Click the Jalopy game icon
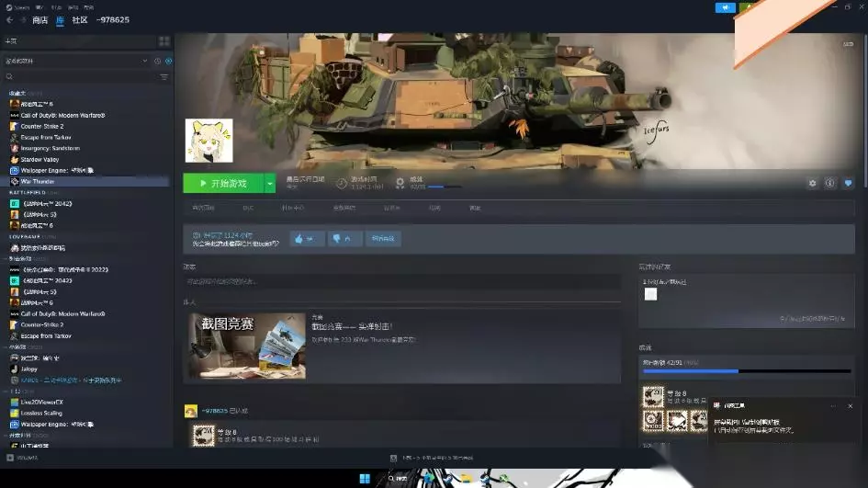 pyautogui.click(x=15, y=369)
